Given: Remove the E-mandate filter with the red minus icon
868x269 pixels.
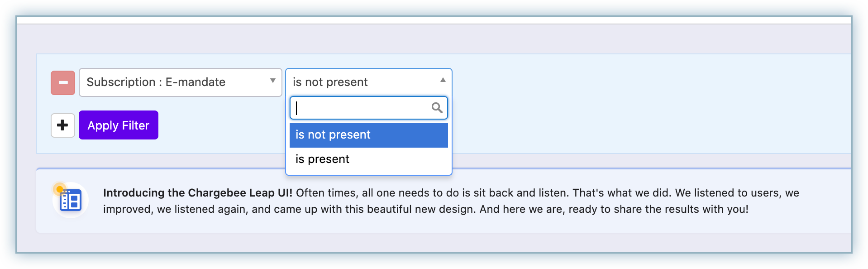Looking at the screenshot, I should (x=63, y=83).
